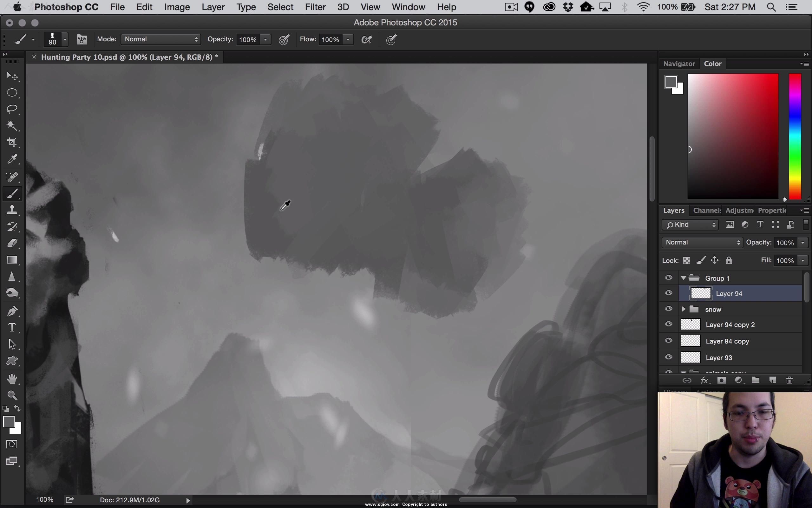Select the Sharpen tool

pyautogui.click(x=12, y=277)
